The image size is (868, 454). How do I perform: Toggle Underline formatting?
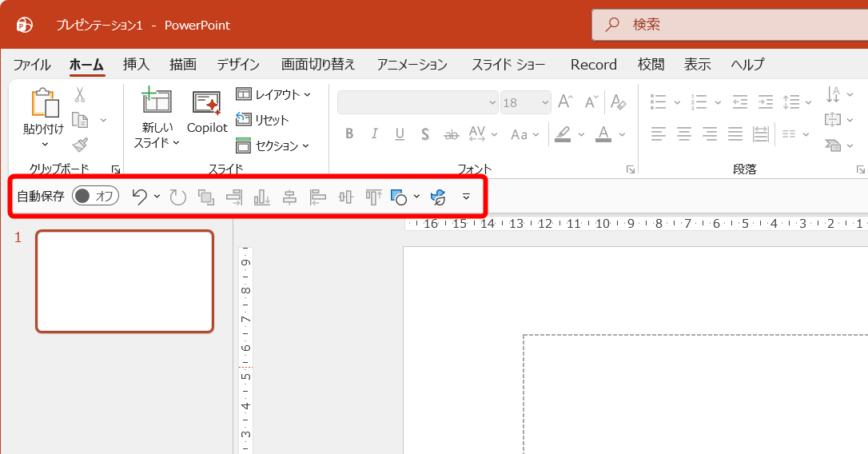pyautogui.click(x=400, y=134)
